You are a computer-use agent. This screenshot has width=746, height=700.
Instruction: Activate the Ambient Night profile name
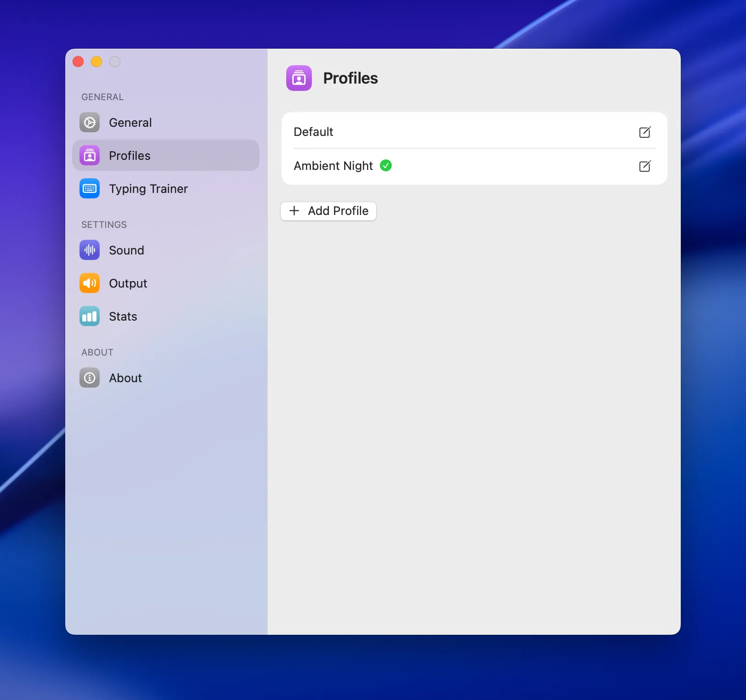click(333, 166)
